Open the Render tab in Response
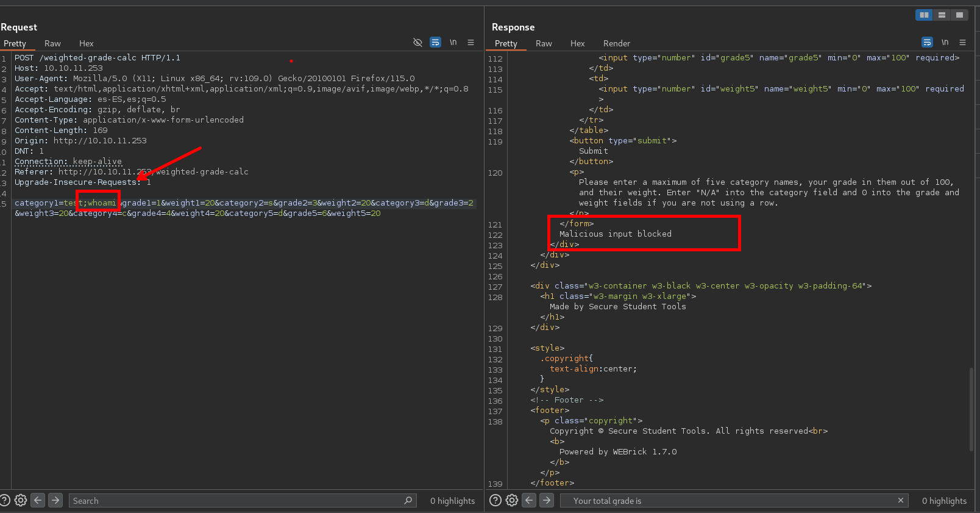The image size is (980, 513). pyautogui.click(x=616, y=43)
